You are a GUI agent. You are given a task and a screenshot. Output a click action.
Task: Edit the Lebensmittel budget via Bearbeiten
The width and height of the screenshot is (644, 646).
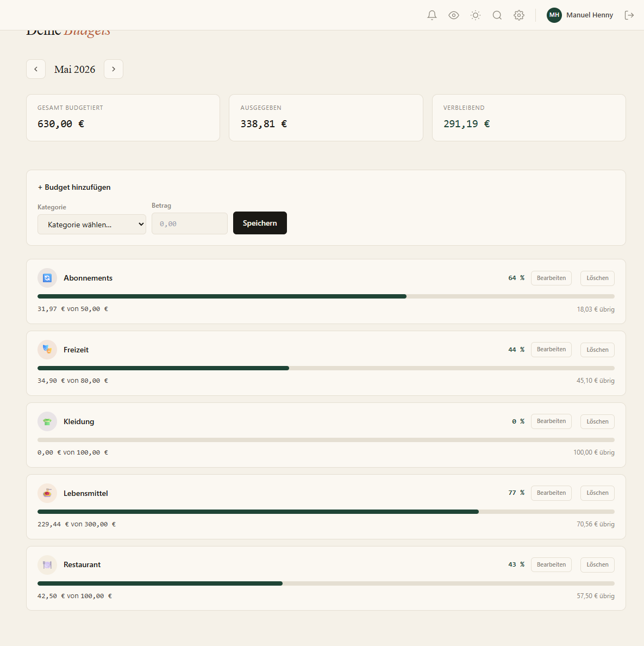point(551,493)
